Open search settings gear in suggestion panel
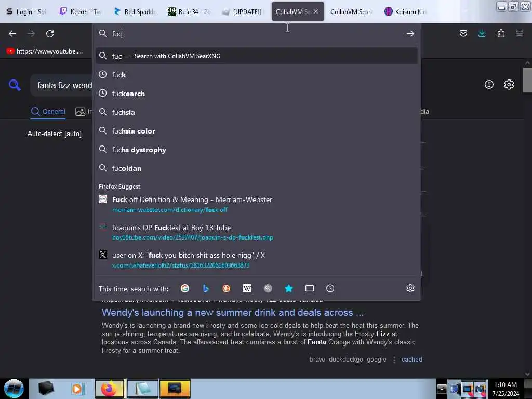The height and width of the screenshot is (399, 532). tap(410, 288)
